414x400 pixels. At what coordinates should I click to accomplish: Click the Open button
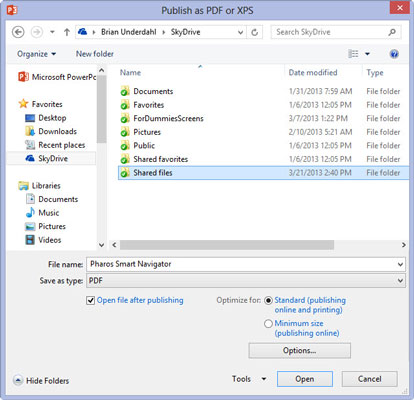click(305, 379)
